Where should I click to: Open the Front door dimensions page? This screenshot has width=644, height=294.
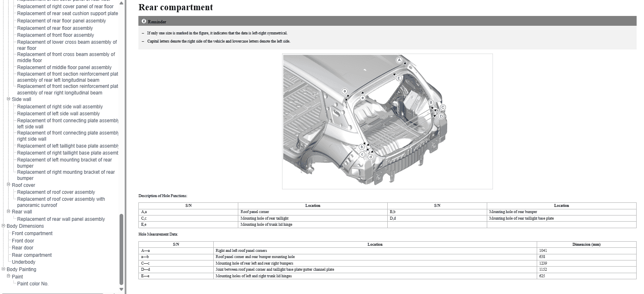tap(23, 241)
